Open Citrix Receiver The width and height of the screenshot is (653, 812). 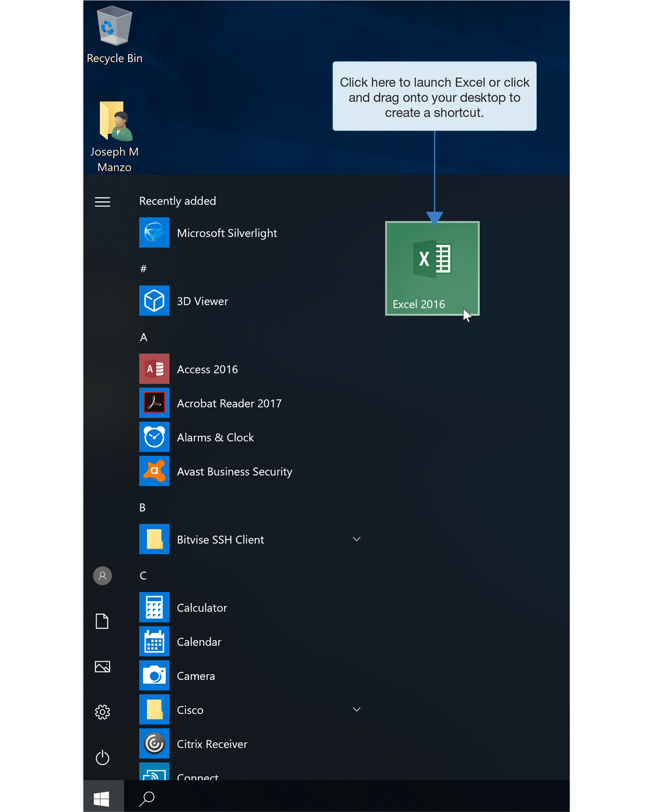tap(212, 744)
